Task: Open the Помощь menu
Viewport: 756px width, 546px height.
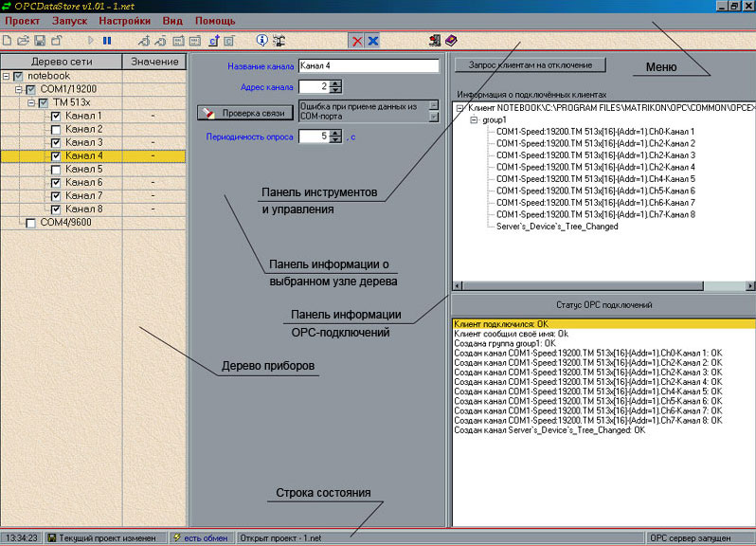Action: click(x=215, y=21)
